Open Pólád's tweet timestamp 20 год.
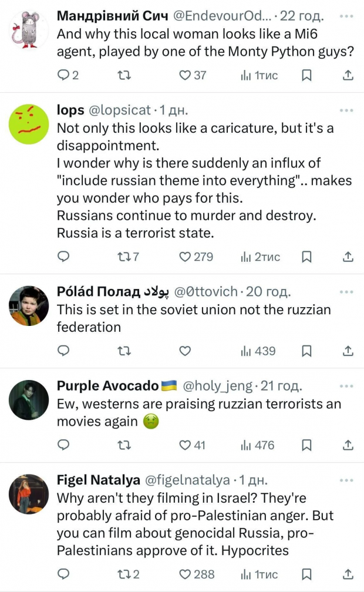The image size is (364, 592). click(268, 291)
